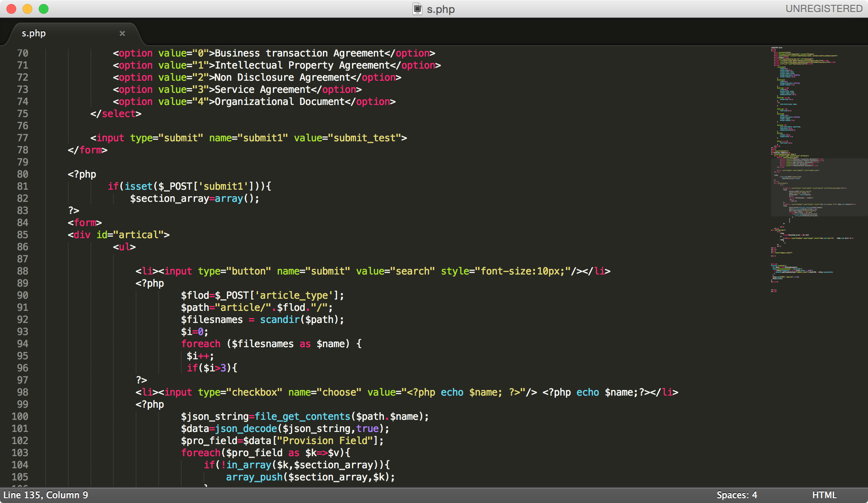Jump to top of file in minimap
Image resolution: width=868 pixels, height=503 pixels.
tap(777, 48)
